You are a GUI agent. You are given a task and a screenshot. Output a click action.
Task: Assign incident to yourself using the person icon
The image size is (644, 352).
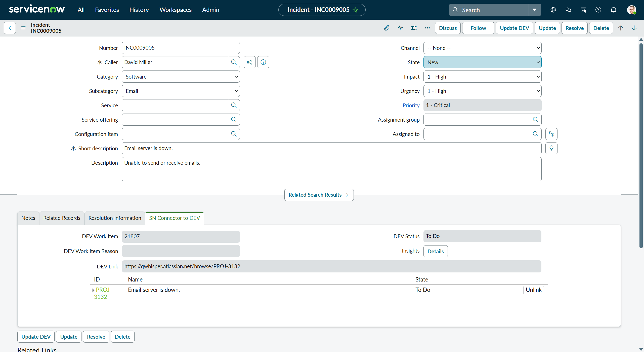click(551, 134)
